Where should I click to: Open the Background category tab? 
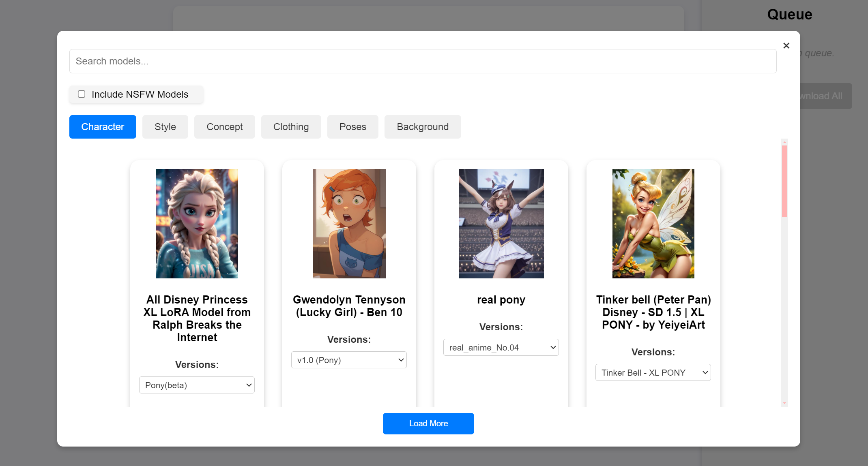422,127
